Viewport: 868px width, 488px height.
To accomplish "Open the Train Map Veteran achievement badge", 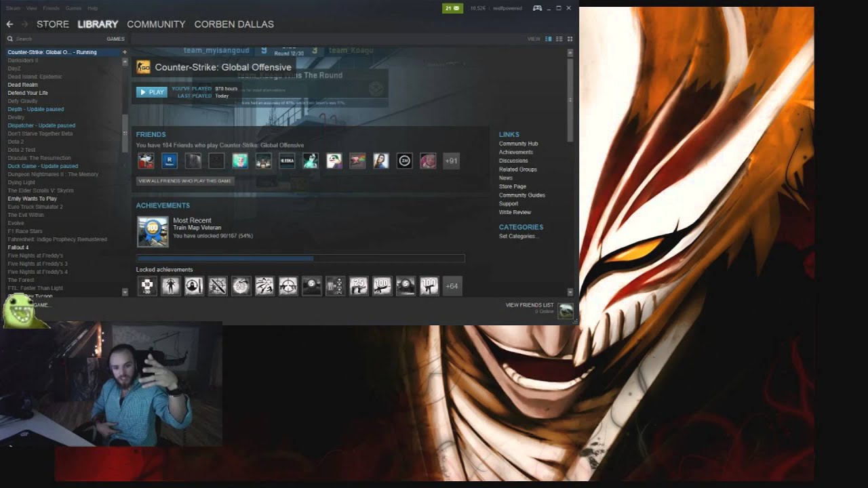I will coord(153,231).
